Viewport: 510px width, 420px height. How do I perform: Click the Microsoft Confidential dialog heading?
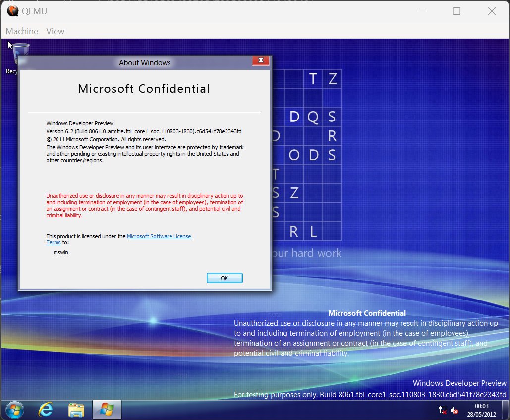(x=144, y=89)
